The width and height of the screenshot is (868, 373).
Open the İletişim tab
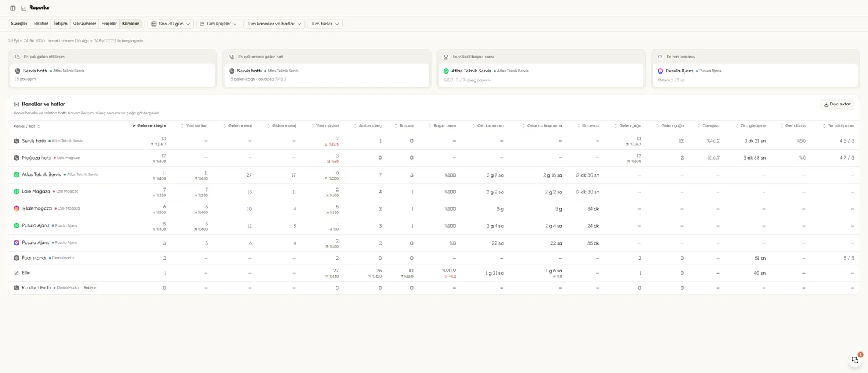[x=60, y=24]
